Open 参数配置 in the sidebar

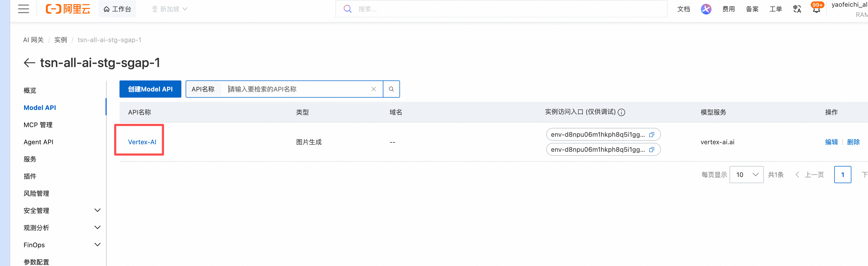point(36,262)
